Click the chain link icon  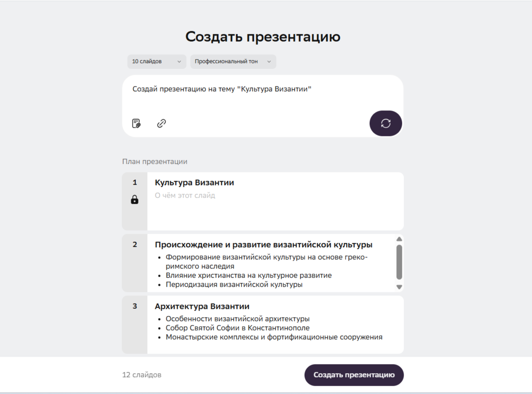click(161, 123)
